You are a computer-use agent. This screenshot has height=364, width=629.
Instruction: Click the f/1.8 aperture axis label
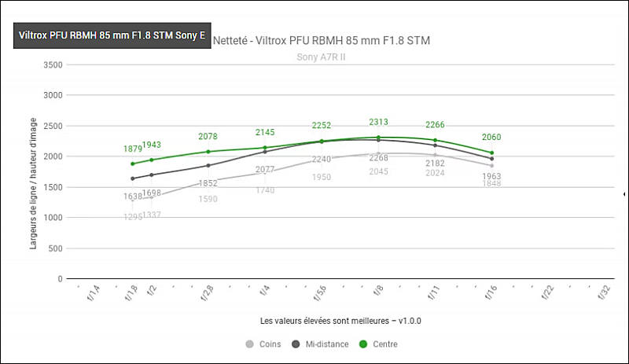(x=131, y=293)
